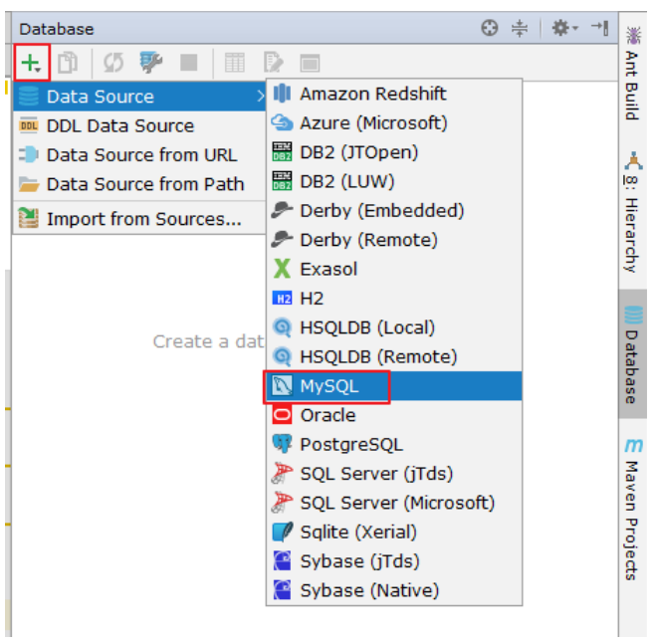
Task: Open the console window icon
Action: [311, 64]
